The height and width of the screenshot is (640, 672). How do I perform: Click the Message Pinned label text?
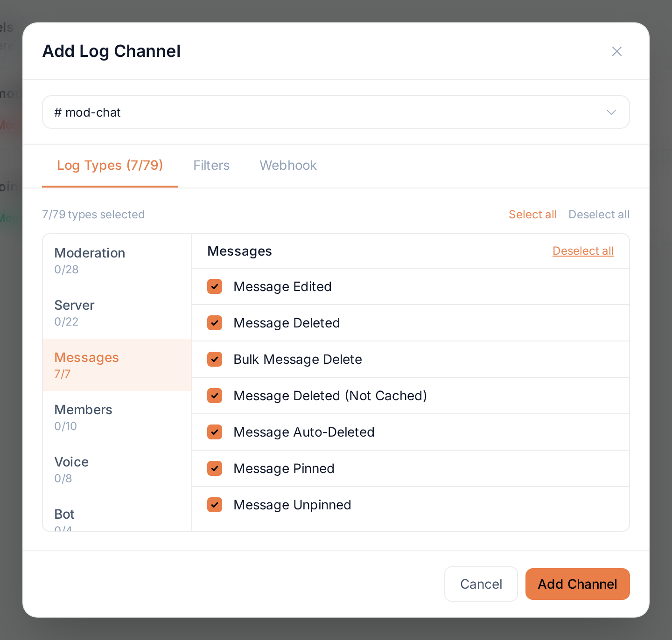pyautogui.click(x=284, y=468)
